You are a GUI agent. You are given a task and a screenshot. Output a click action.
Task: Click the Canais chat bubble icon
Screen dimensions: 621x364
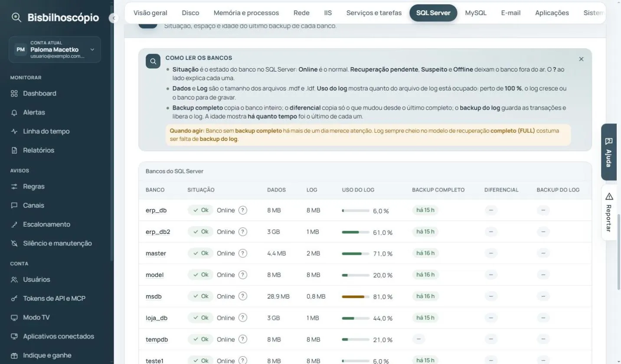click(14, 205)
